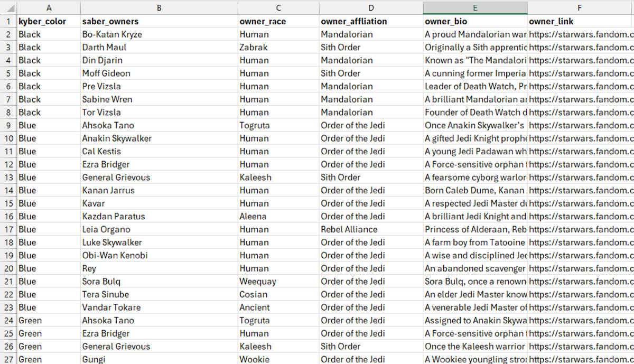
Task: Select cell containing Moff Gideon
Action: pyautogui.click(x=159, y=73)
